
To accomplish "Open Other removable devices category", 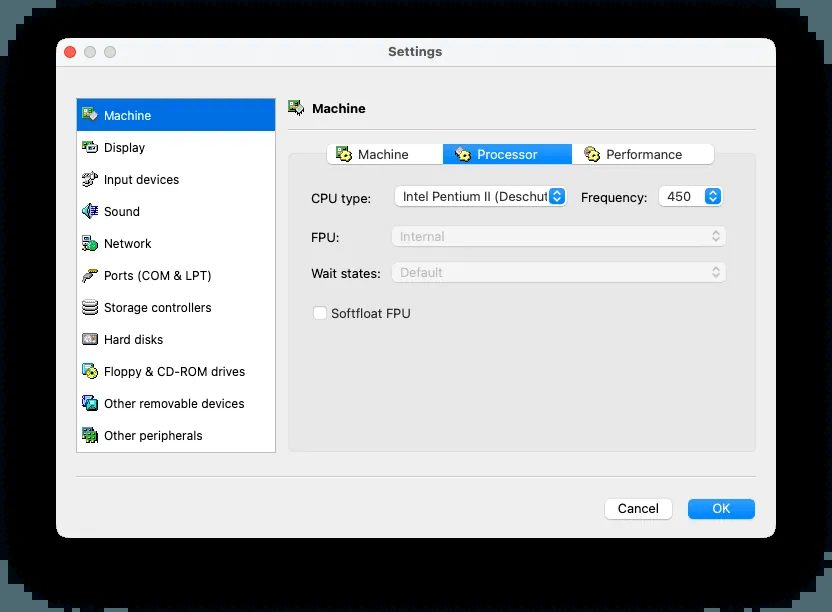I will coord(176,403).
